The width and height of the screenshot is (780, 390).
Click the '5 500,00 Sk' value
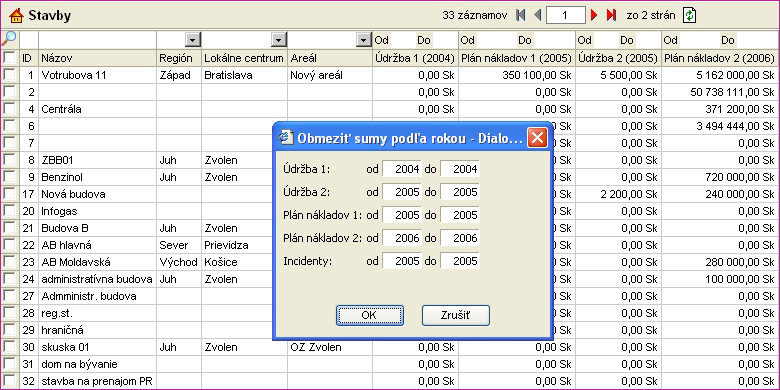(x=629, y=75)
